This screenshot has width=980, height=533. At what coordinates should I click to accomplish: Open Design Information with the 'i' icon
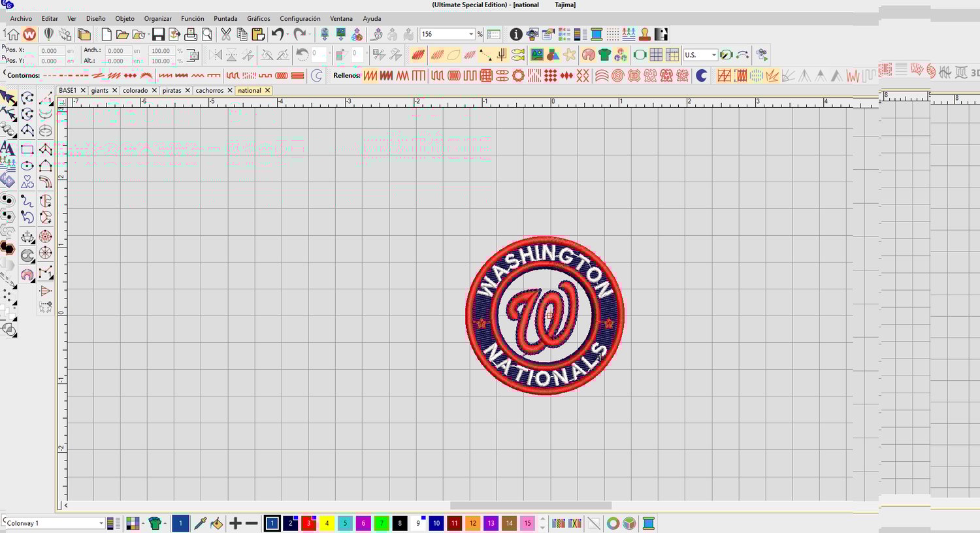pos(516,34)
